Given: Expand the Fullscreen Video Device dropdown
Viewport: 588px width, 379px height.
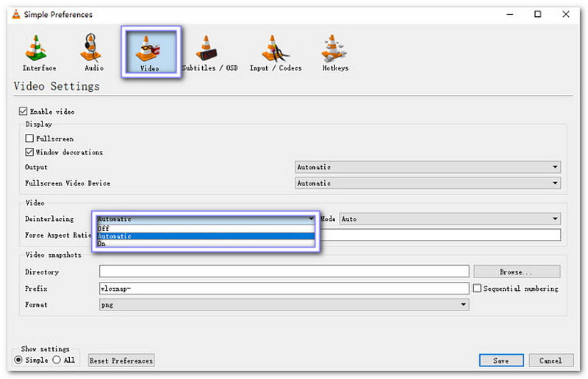Looking at the screenshot, I should 428,183.
